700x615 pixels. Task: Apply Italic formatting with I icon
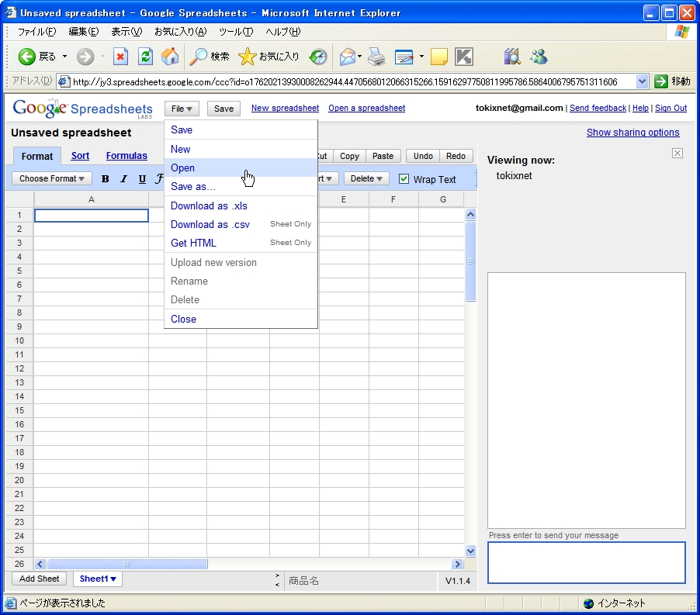[123, 179]
